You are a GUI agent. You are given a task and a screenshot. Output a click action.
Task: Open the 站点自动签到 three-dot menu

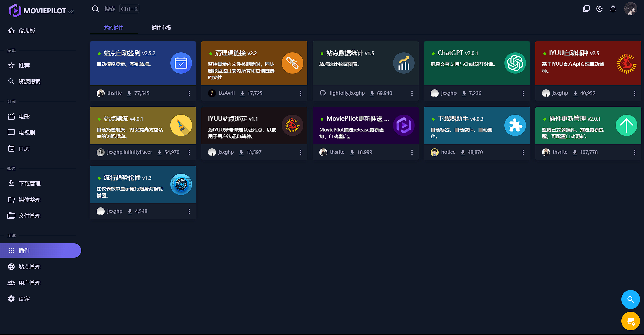click(x=189, y=93)
